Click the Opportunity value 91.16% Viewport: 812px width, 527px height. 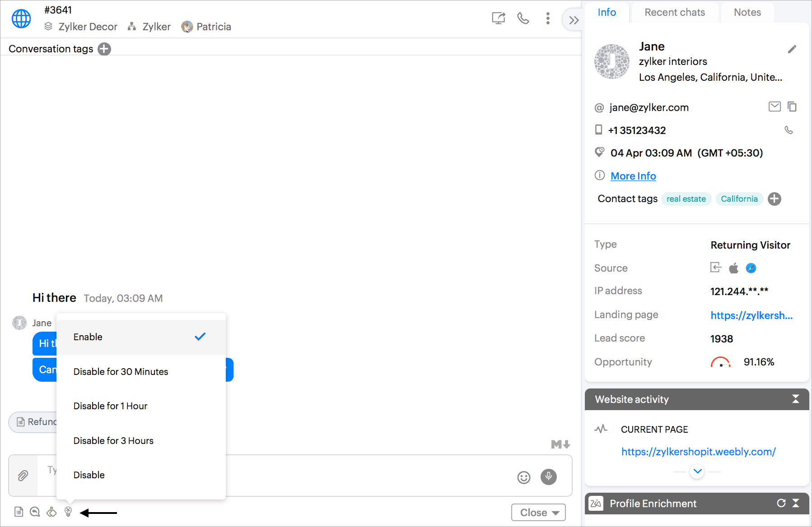759,362
